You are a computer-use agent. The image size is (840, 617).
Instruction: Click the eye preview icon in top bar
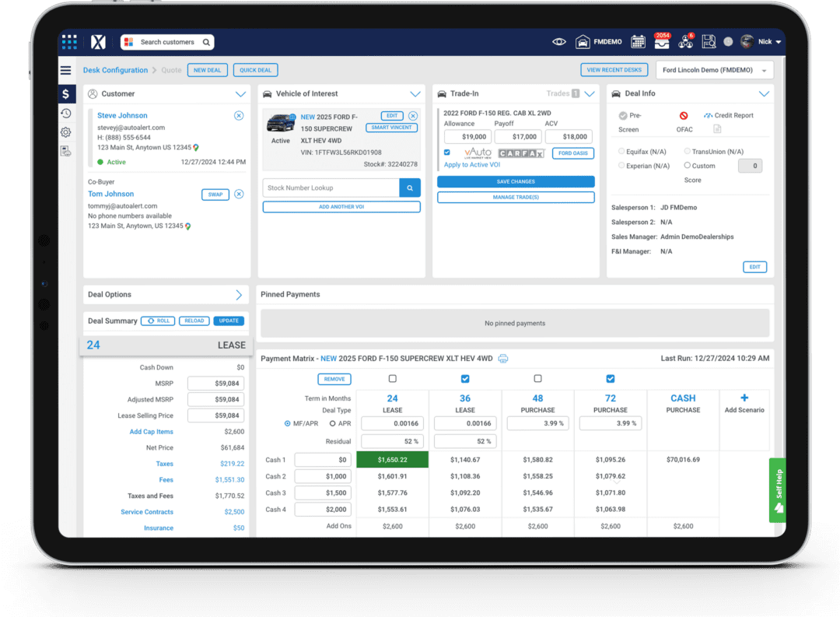pos(558,41)
